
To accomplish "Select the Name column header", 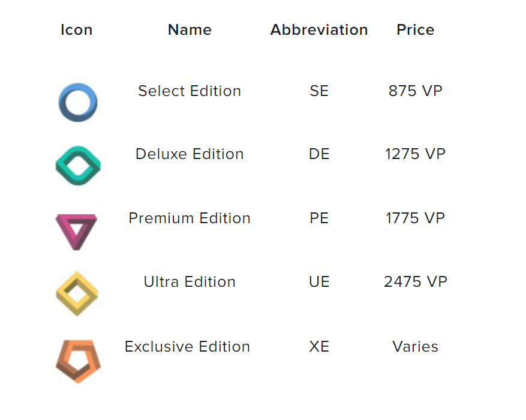I will pyautogui.click(x=190, y=30).
